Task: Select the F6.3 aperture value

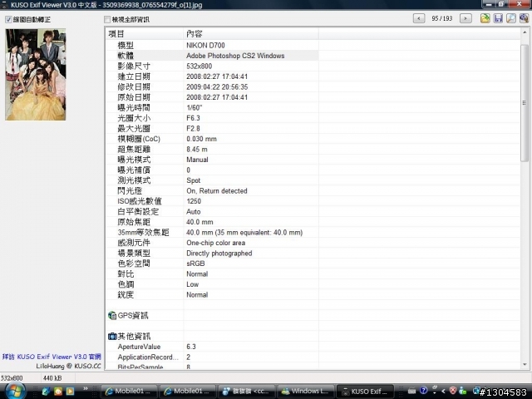Action: (x=193, y=118)
